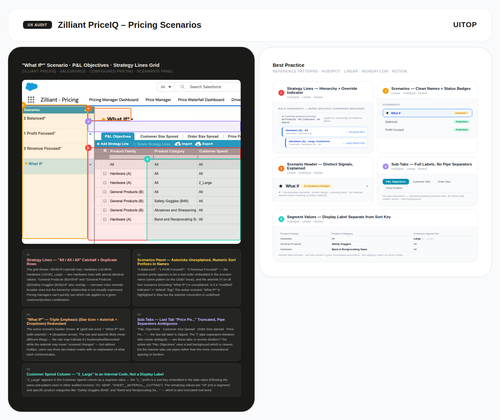The height and width of the screenshot is (420, 500).
Task: Click the arrow beside the What If* scenario row
Action: [x=90, y=164]
